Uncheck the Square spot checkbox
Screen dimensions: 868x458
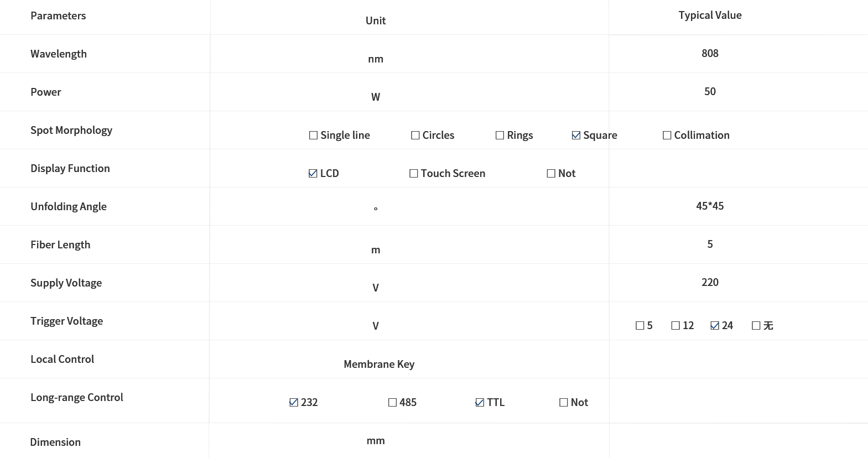[x=576, y=136]
